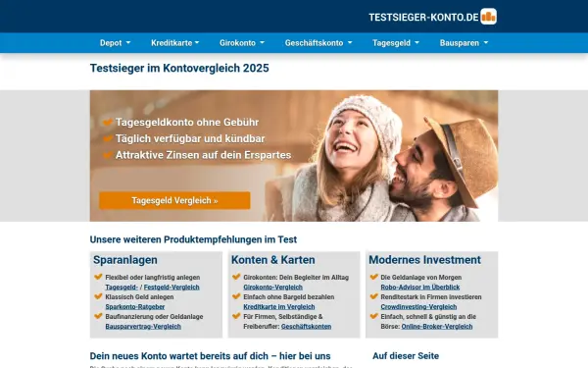The width and height of the screenshot is (588, 368).
Task: Expand the dropdown arrow next to Tagesgeld
Action: click(417, 43)
